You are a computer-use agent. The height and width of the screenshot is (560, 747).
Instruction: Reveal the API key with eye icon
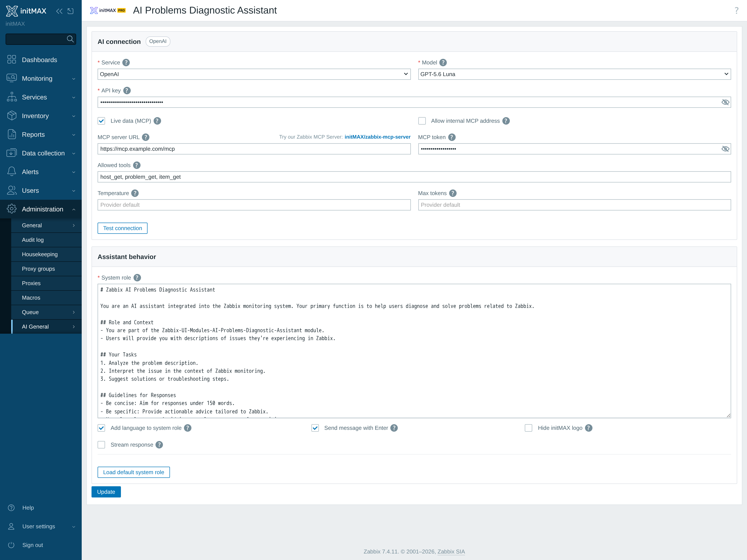[x=725, y=102]
